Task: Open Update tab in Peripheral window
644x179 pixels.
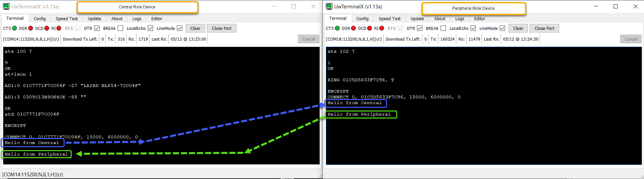Action: click(x=417, y=19)
